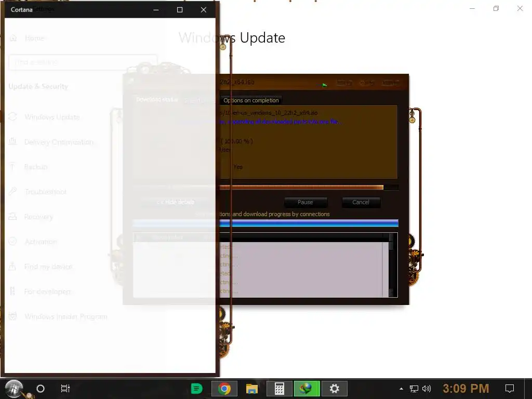Close the Cortana window

tap(204, 10)
